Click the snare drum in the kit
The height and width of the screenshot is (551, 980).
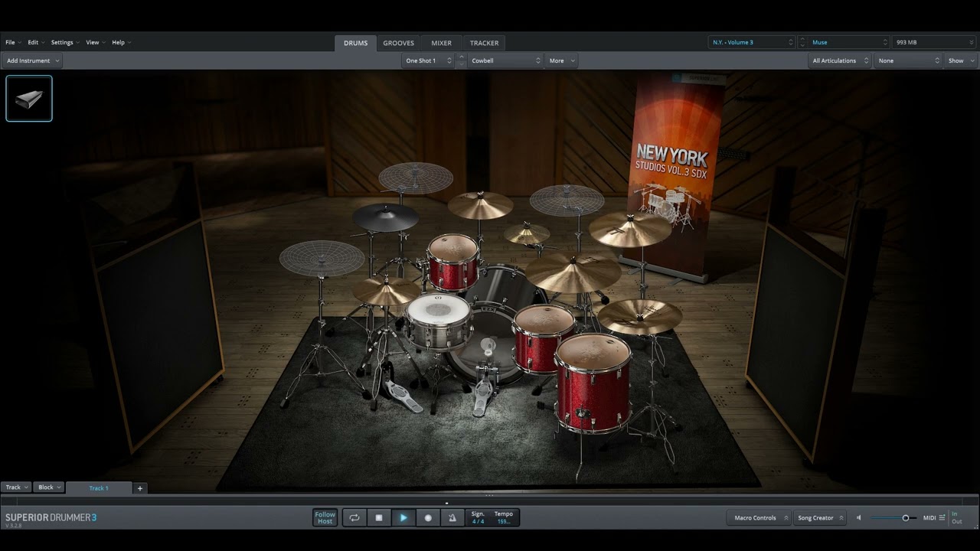438,321
